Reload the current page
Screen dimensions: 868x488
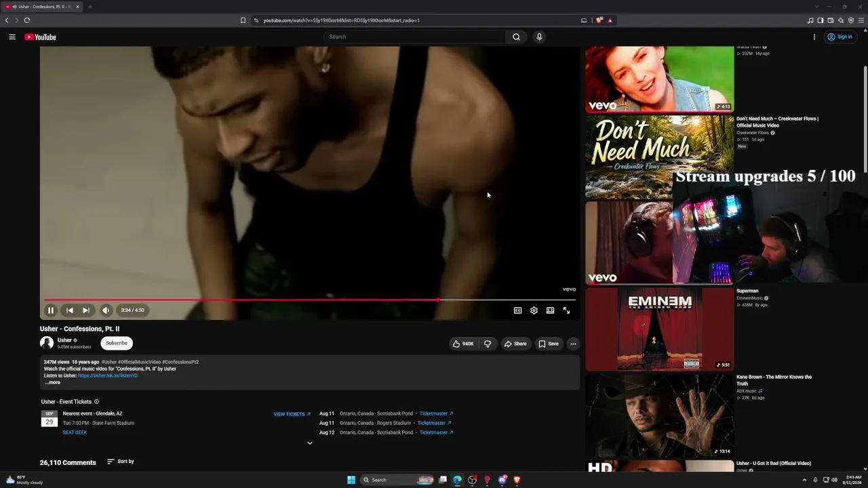[27, 20]
